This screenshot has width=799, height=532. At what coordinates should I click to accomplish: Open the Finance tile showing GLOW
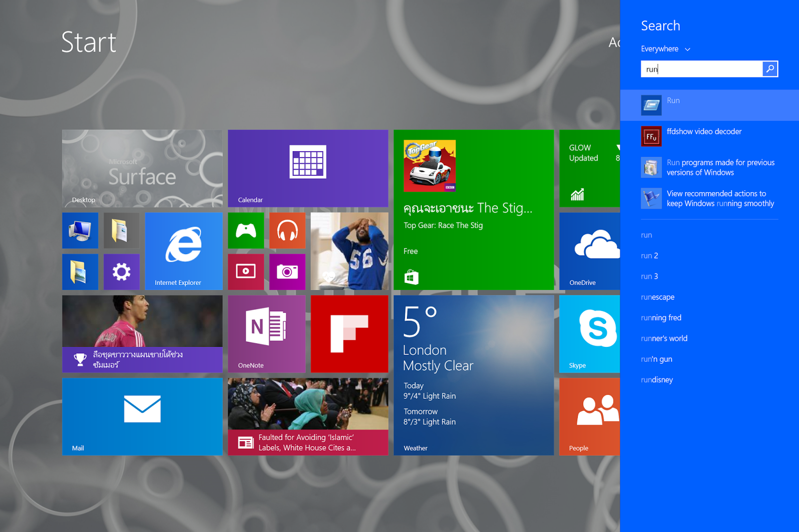(590, 168)
